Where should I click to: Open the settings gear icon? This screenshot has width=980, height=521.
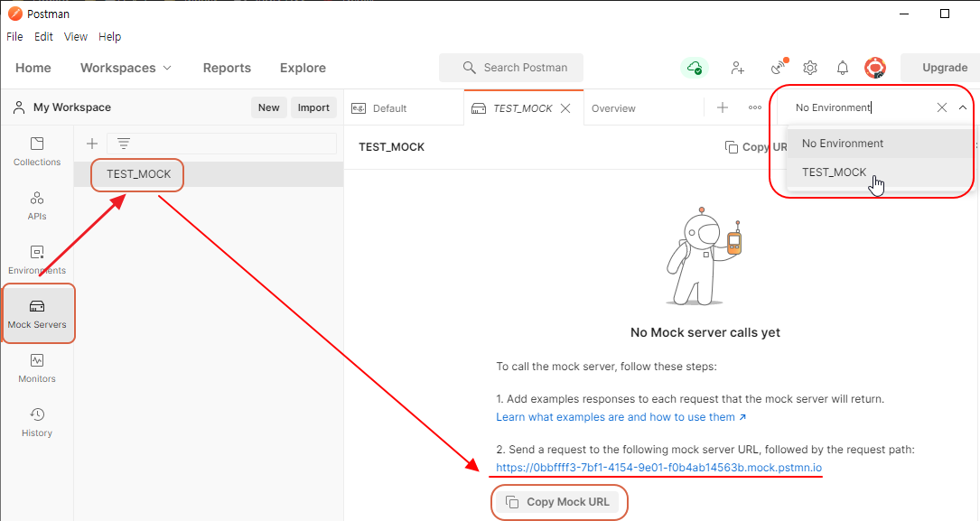[810, 68]
